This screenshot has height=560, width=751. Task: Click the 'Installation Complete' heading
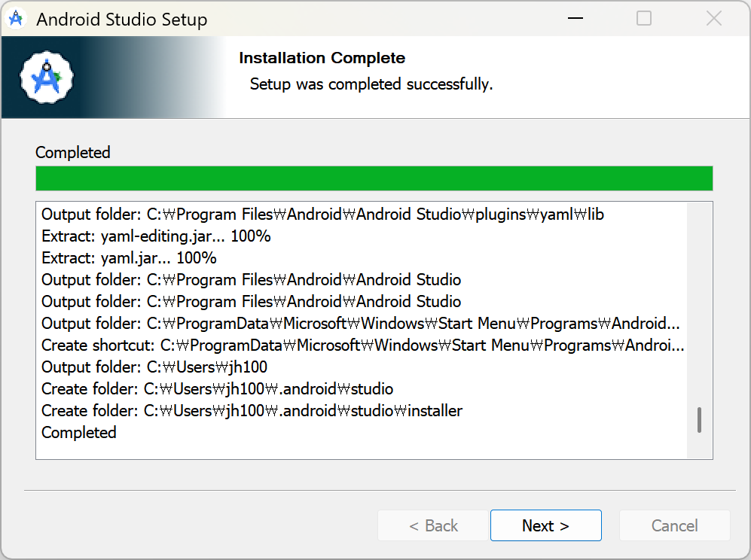(322, 58)
